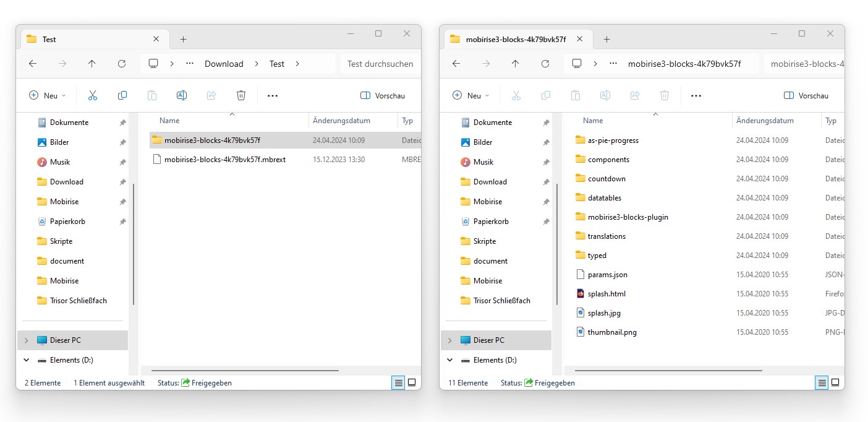
Task: Go up one level in the Test window
Action: (92, 64)
